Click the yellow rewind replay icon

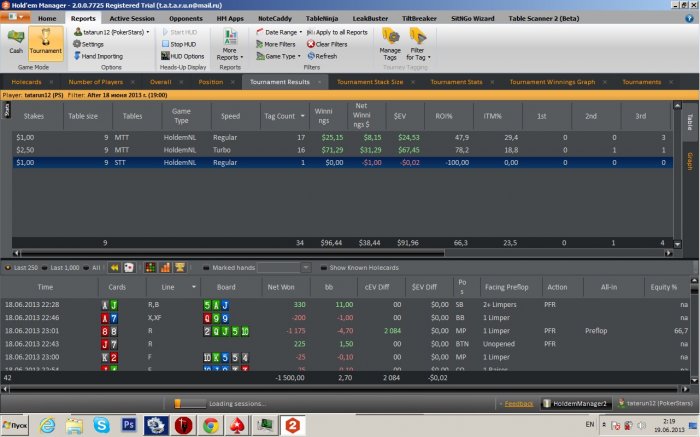coord(114,267)
